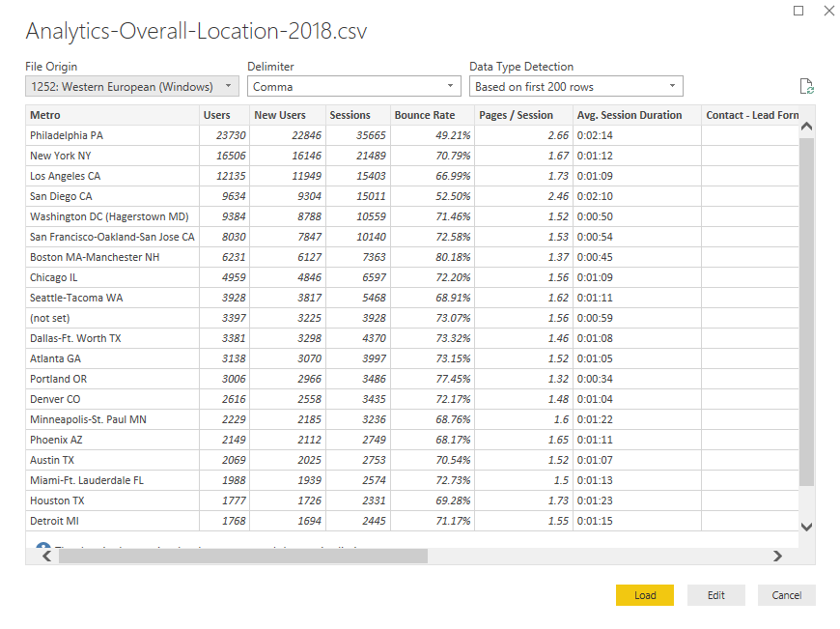Click the horizontal scrollbar thumb
This screenshot has width=840, height=629.
(x=241, y=556)
